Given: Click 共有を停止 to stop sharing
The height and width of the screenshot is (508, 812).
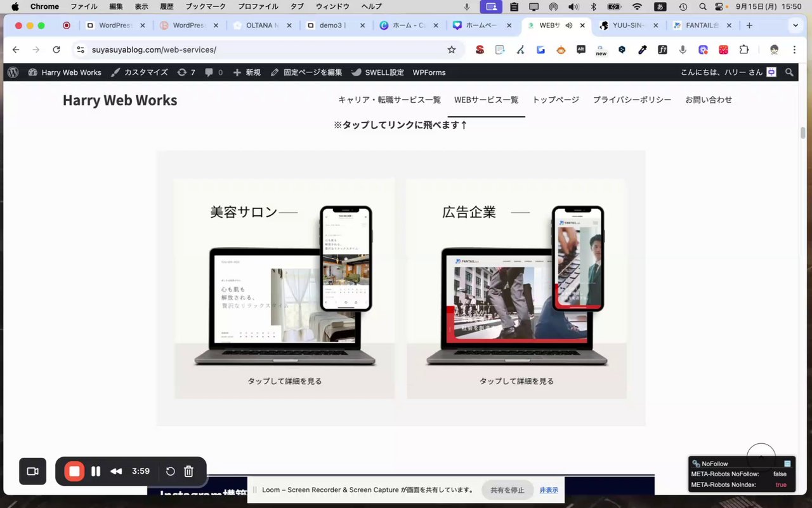Looking at the screenshot, I should (507, 490).
